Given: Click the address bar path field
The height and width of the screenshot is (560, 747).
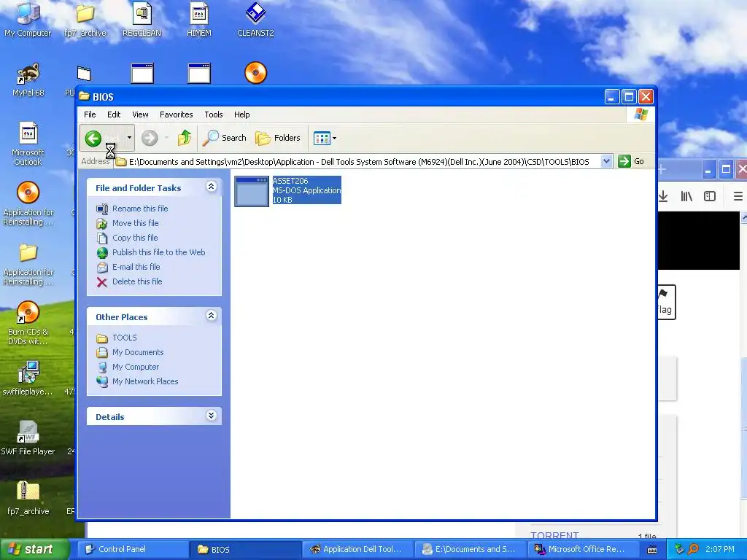Looking at the screenshot, I should click(357, 161).
